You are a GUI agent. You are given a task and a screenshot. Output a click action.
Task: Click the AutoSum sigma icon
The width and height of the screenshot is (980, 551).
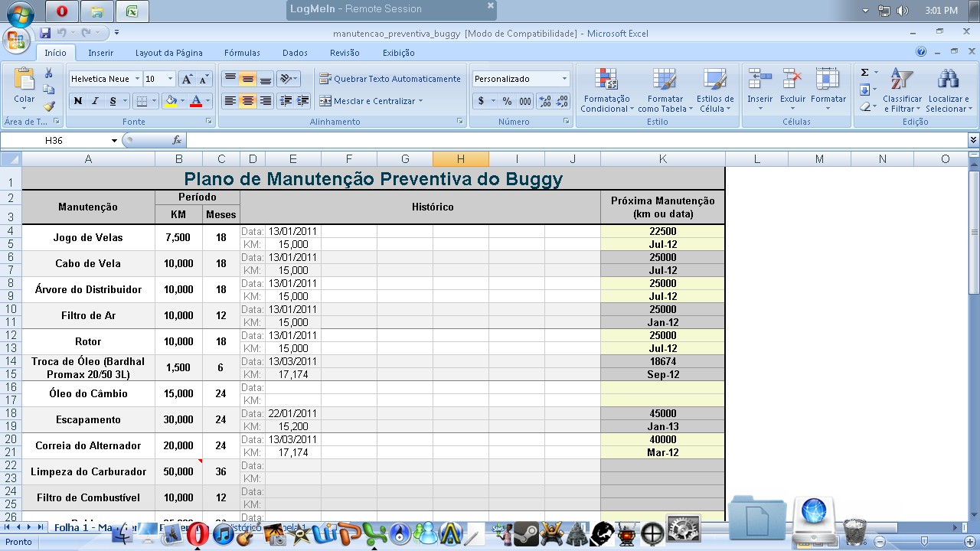tap(865, 73)
